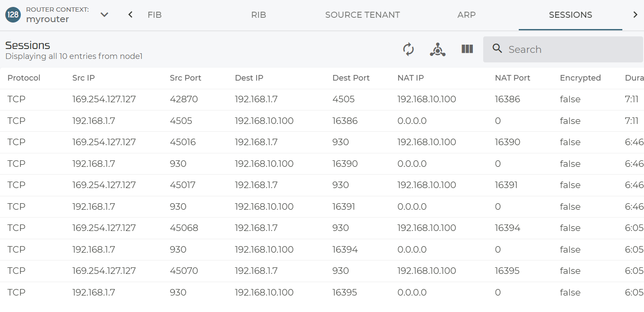Click the Dest Port column header
The image size is (644, 312).
[351, 78]
